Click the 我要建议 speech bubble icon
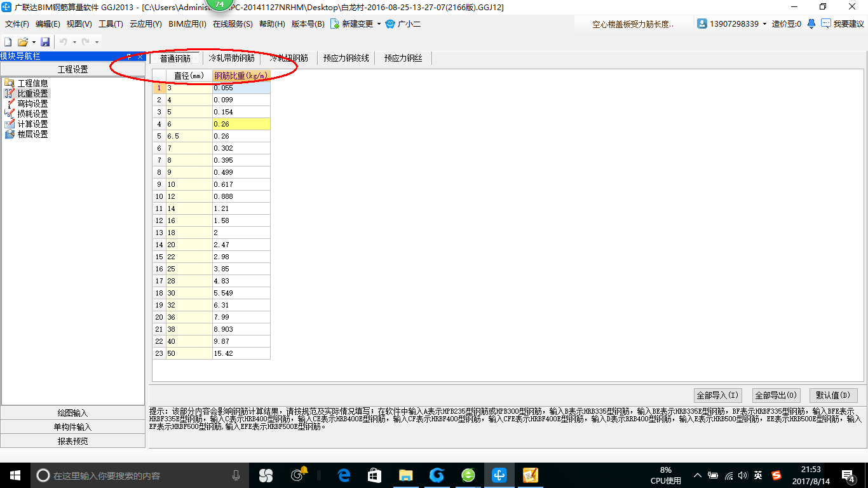This screenshot has height=488, width=868. (825, 24)
